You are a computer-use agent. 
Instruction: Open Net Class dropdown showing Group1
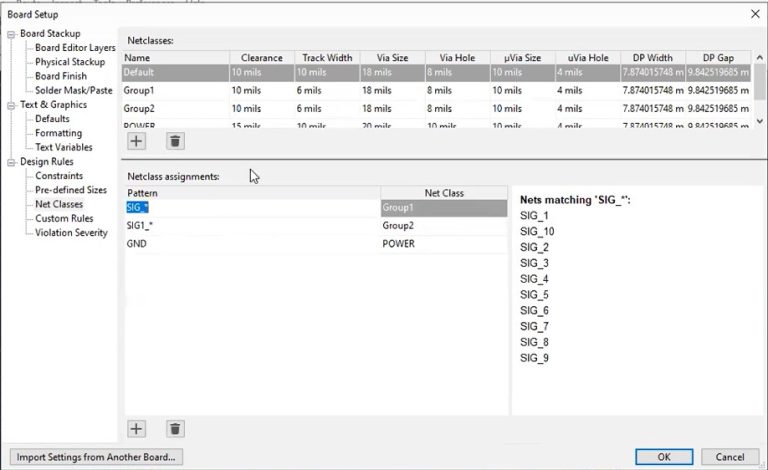tap(443, 208)
